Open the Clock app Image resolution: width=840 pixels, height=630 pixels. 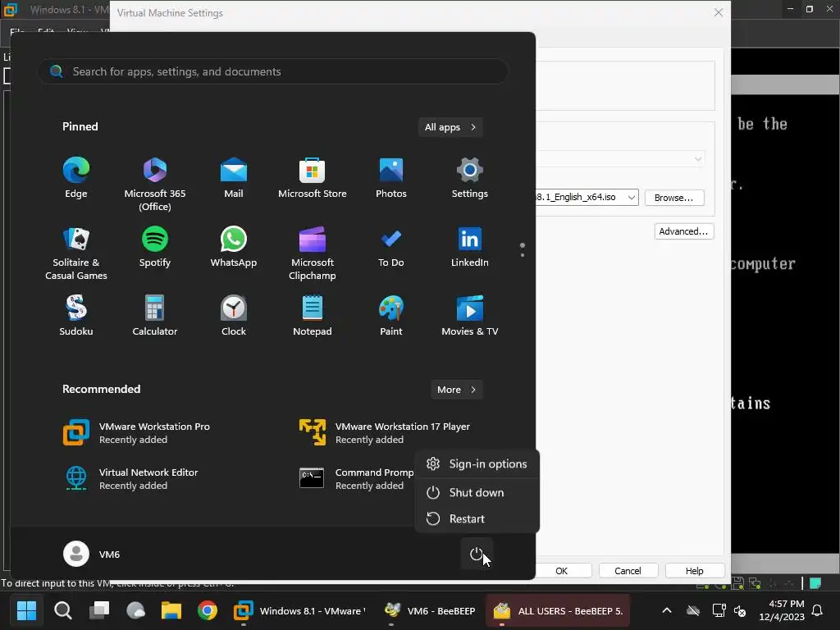(x=234, y=316)
